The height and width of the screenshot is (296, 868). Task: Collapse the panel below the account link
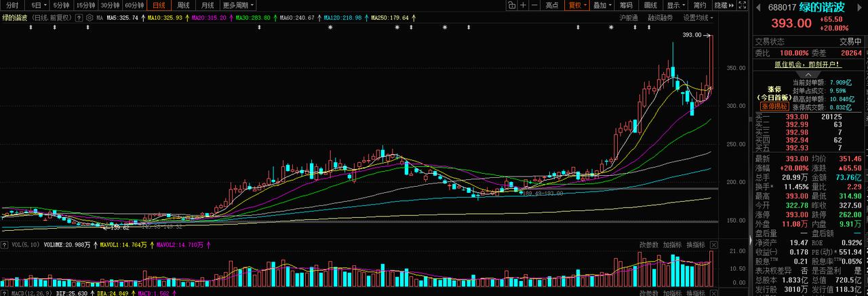[808, 73]
